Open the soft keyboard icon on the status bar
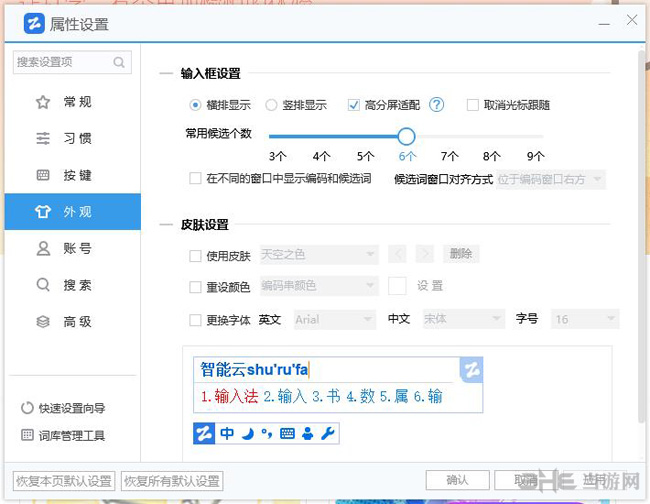Viewport: 650px width, 504px height. coord(287,434)
